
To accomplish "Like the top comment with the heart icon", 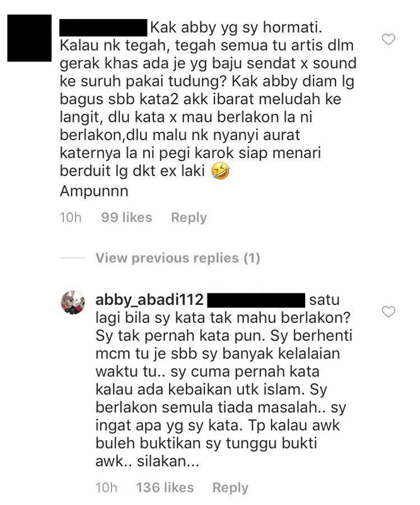I will pos(388,39).
